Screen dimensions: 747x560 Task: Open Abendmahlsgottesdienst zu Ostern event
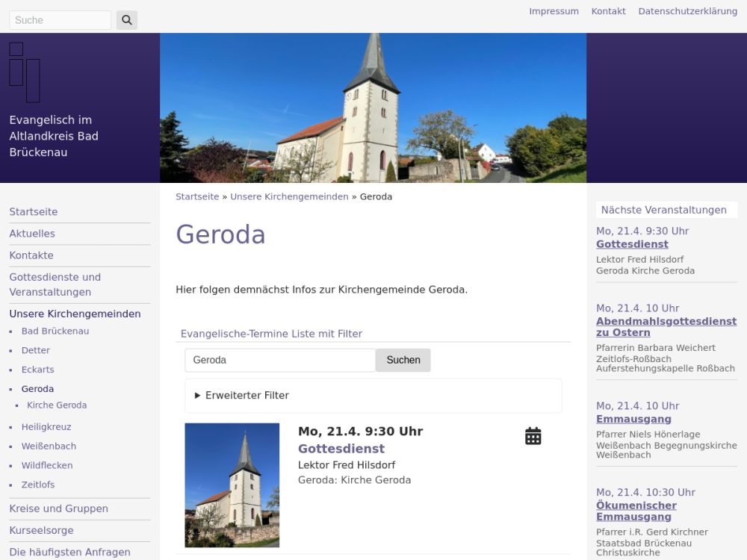pyautogui.click(x=666, y=326)
